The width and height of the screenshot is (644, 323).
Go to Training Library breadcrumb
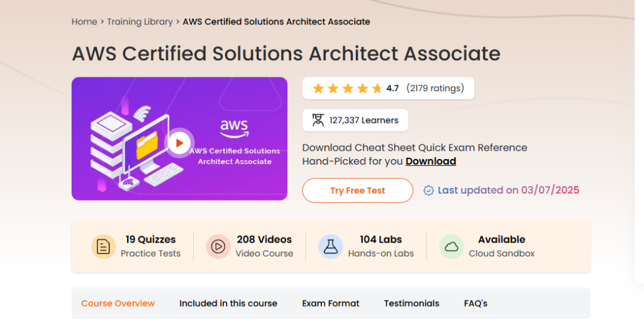tap(140, 22)
